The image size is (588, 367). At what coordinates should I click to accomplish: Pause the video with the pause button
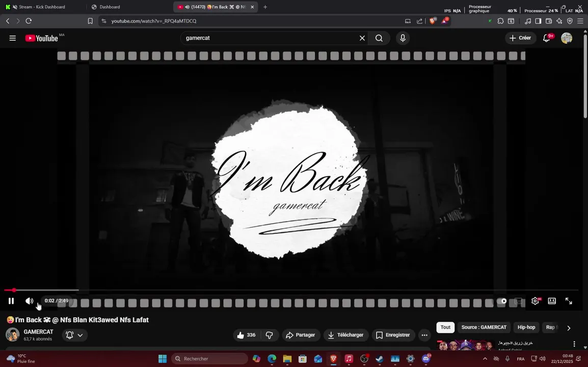[x=11, y=301]
